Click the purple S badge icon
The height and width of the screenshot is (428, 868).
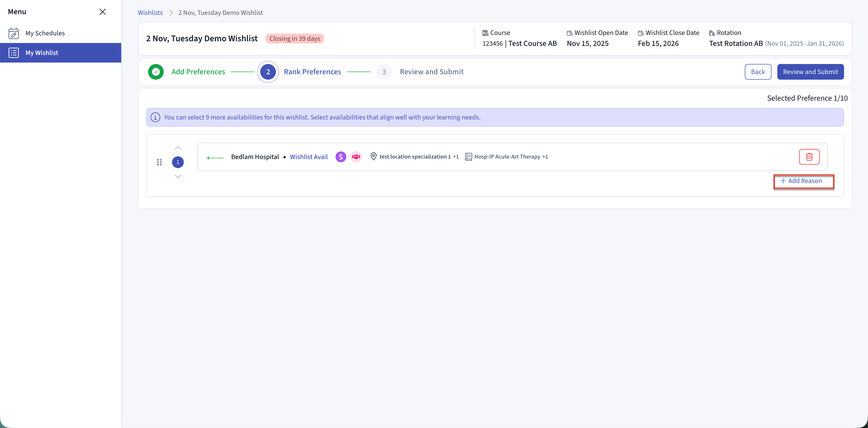coord(341,157)
